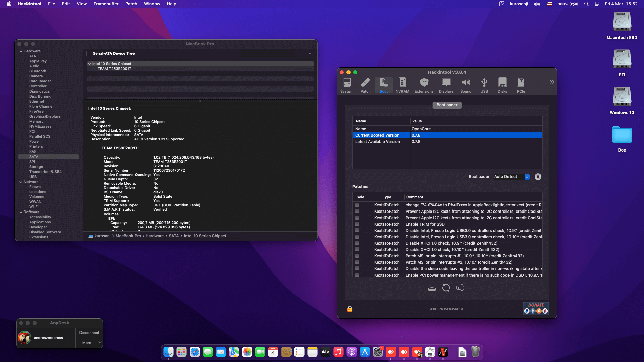Collapse the Serial-ATA Device Tree section
The width and height of the screenshot is (644, 362).
pyautogui.click(x=310, y=53)
